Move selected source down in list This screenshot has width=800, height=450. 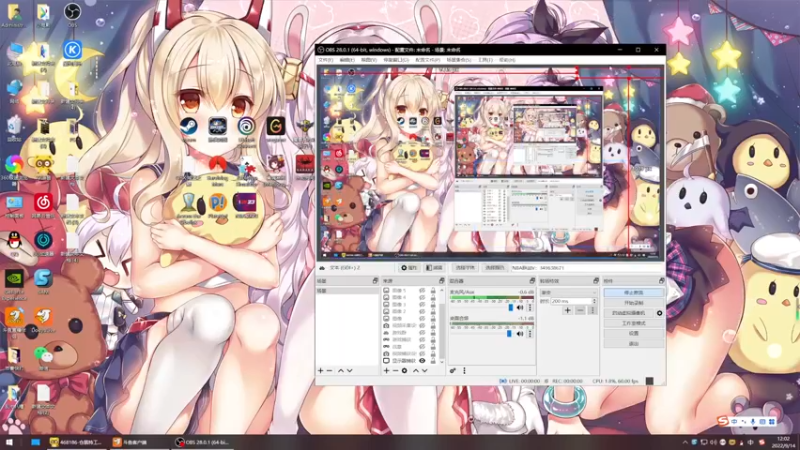(x=424, y=370)
